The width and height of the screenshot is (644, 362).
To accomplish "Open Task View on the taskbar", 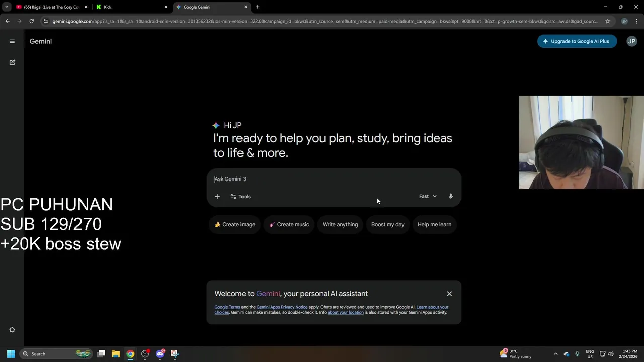I will click(101, 354).
